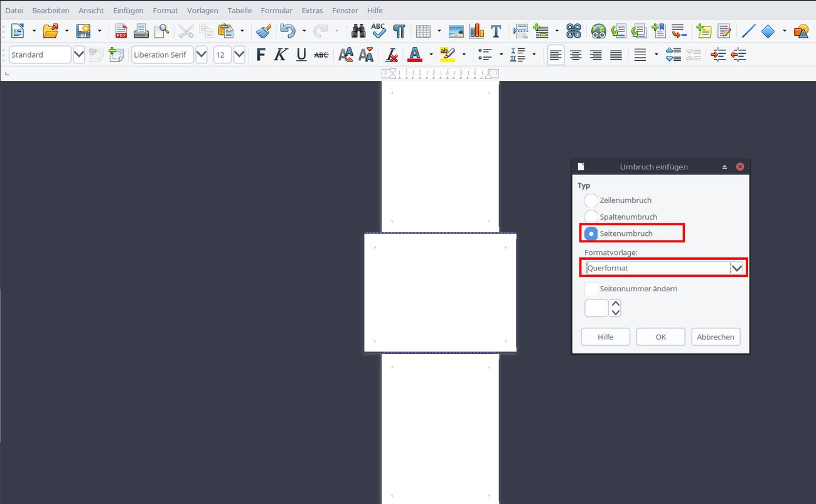Screen dimensions: 816x504
Task: Activate the Clone Formatting paintbrush
Action: coord(263,30)
